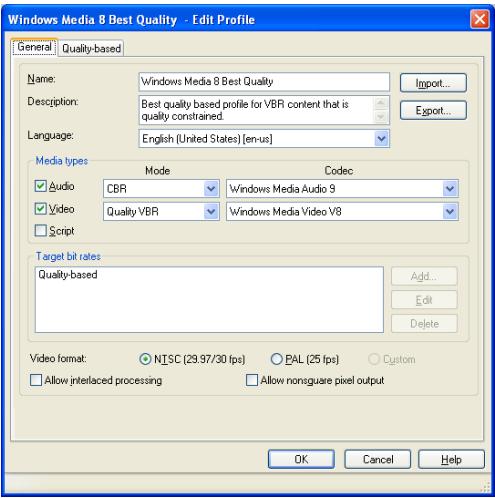Enable Allow nonsquare pixel output
The height and width of the screenshot is (498, 495).
(x=252, y=380)
